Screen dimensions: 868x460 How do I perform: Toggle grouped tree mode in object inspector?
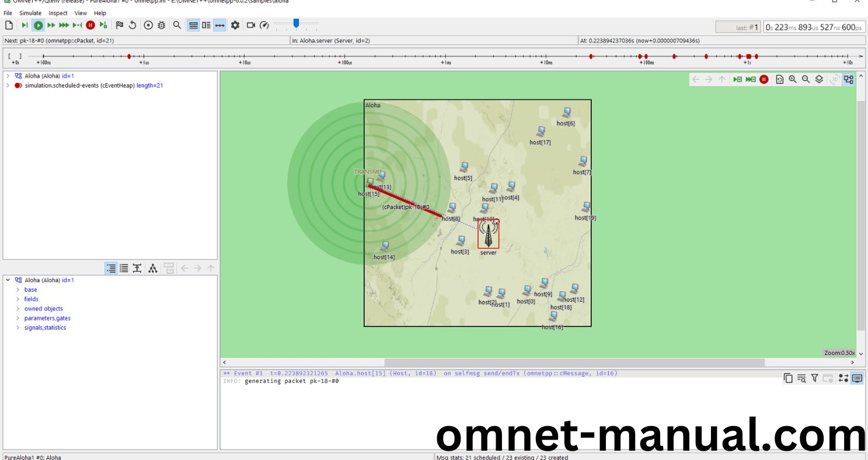coord(111,269)
